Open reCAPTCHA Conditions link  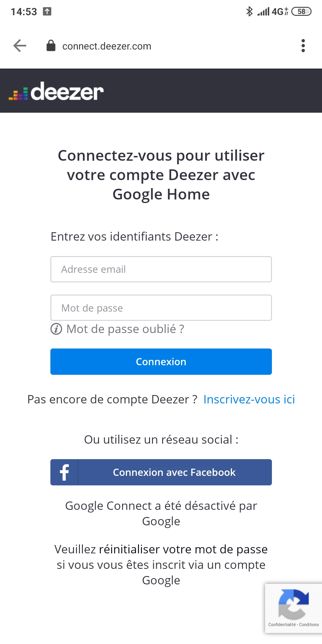[x=309, y=625]
